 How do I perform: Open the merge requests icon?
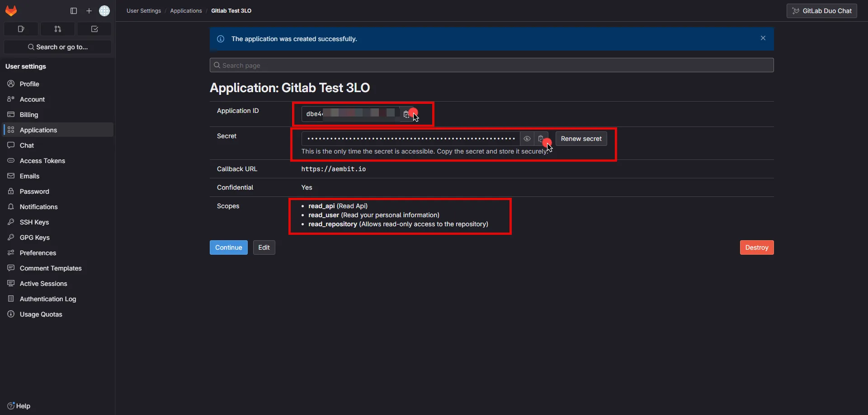(x=57, y=29)
